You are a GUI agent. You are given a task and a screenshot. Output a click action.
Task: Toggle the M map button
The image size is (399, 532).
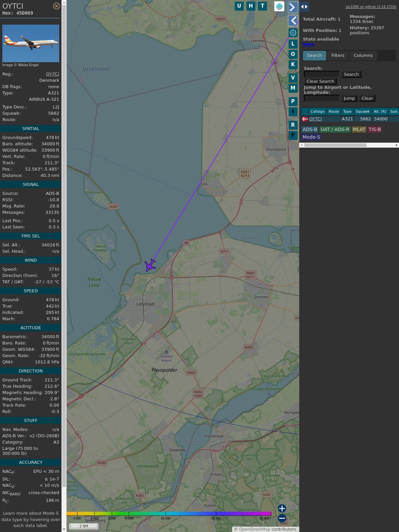tap(293, 88)
